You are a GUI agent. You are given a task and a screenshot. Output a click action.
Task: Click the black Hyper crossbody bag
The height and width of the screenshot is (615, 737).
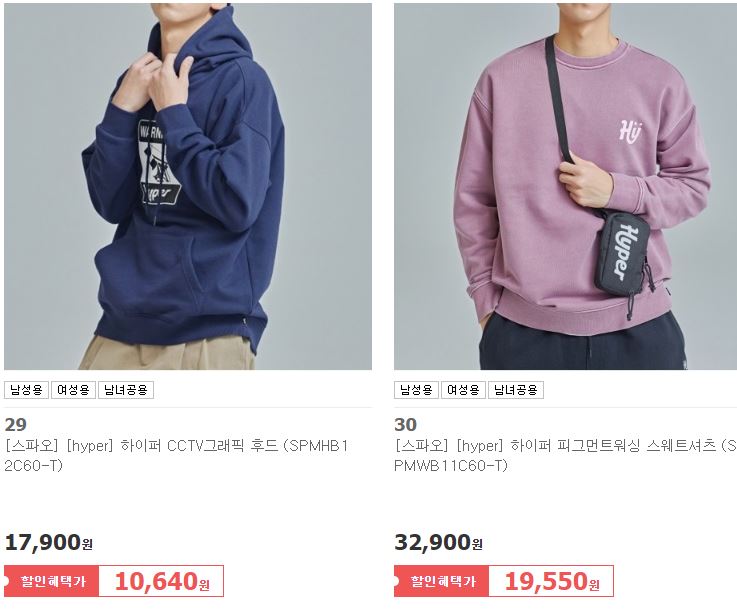click(x=623, y=254)
